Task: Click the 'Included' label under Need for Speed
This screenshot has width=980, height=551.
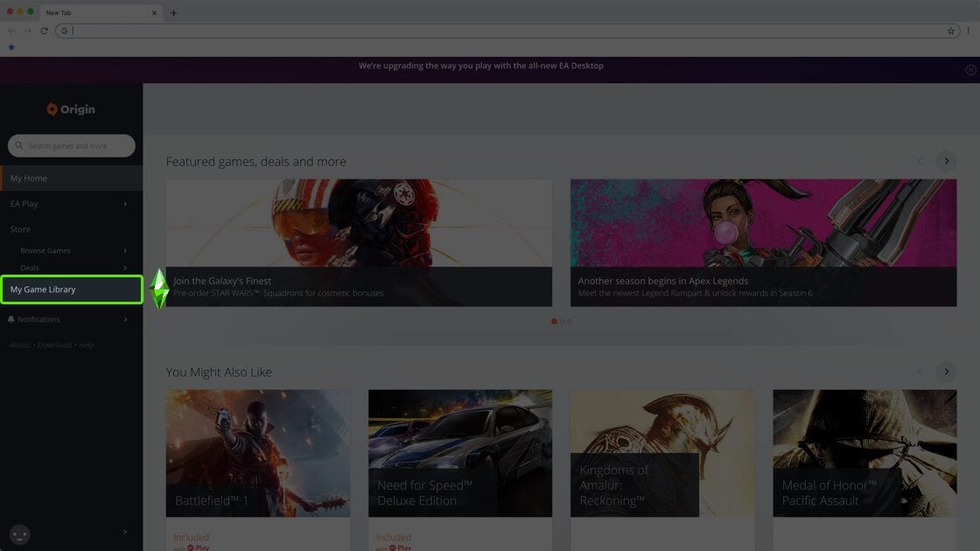Action: coord(393,537)
